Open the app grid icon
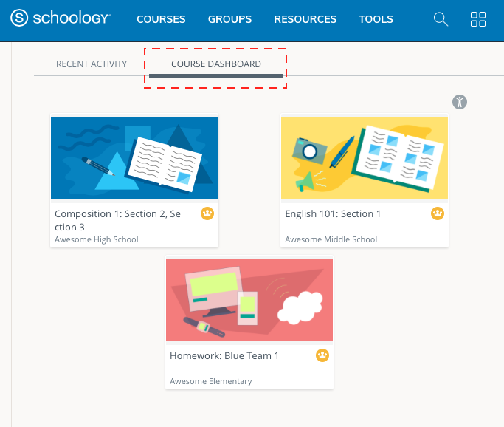 478,19
